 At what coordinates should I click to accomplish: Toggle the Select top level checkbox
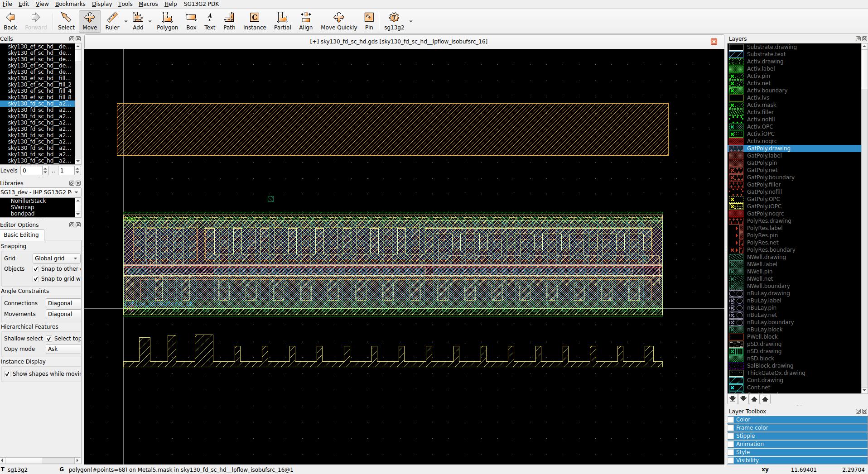coord(49,339)
